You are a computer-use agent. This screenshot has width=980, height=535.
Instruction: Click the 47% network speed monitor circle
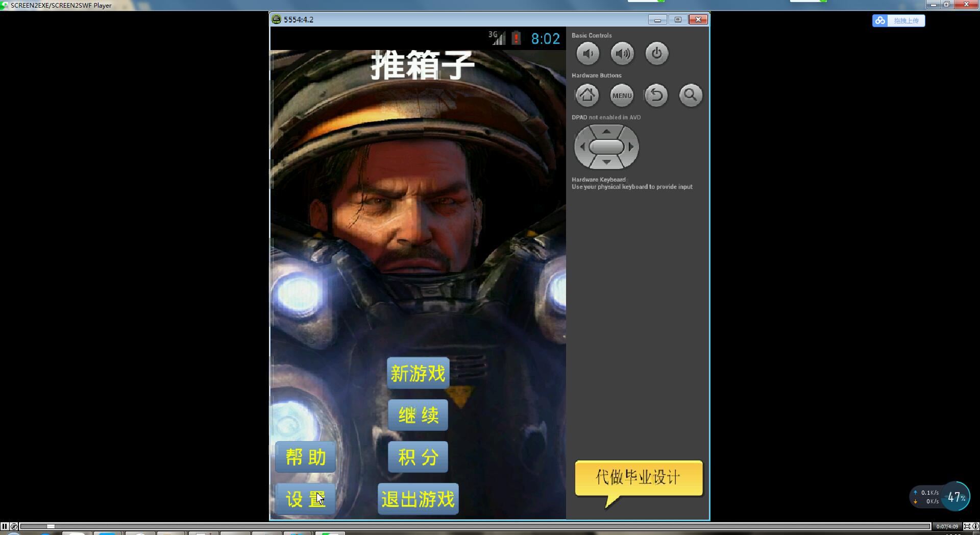955,496
